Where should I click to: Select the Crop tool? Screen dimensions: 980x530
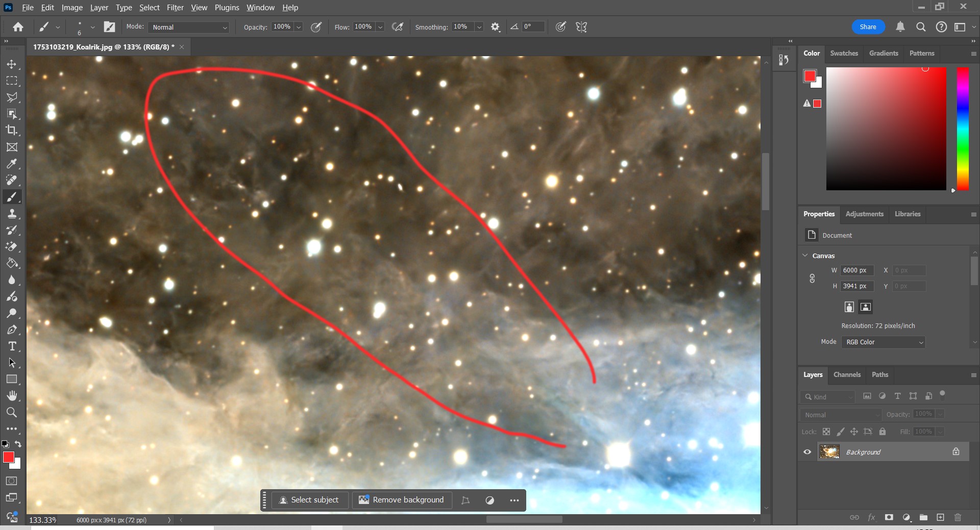click(x=12, y=130)
